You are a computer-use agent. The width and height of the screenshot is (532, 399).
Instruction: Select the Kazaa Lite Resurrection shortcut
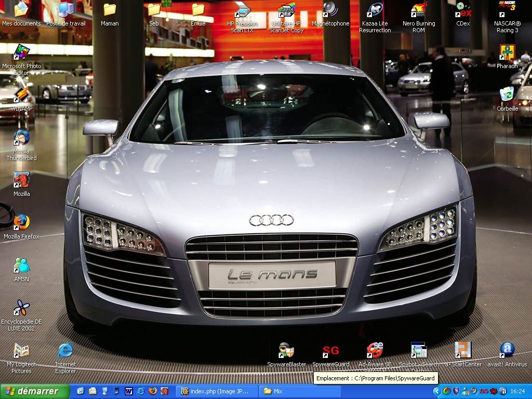tap(375, 10)
